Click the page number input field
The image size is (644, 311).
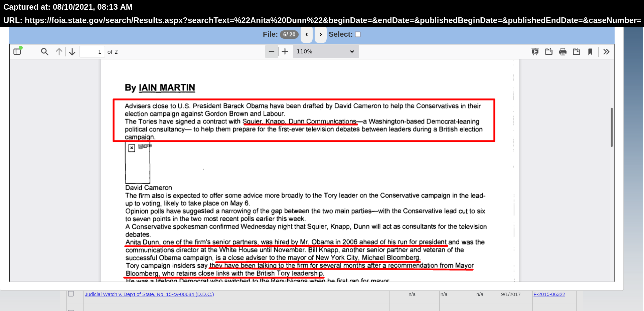pos(92,52)
